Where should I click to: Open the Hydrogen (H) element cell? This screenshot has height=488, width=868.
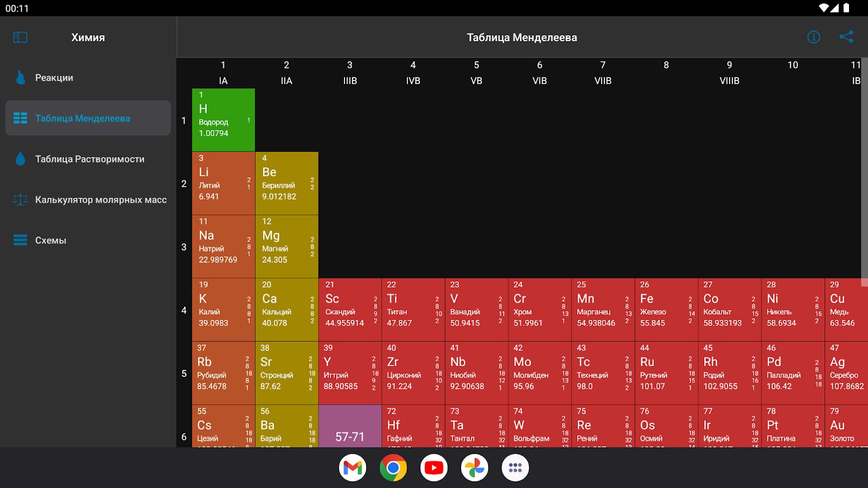(x=224, y=120)
